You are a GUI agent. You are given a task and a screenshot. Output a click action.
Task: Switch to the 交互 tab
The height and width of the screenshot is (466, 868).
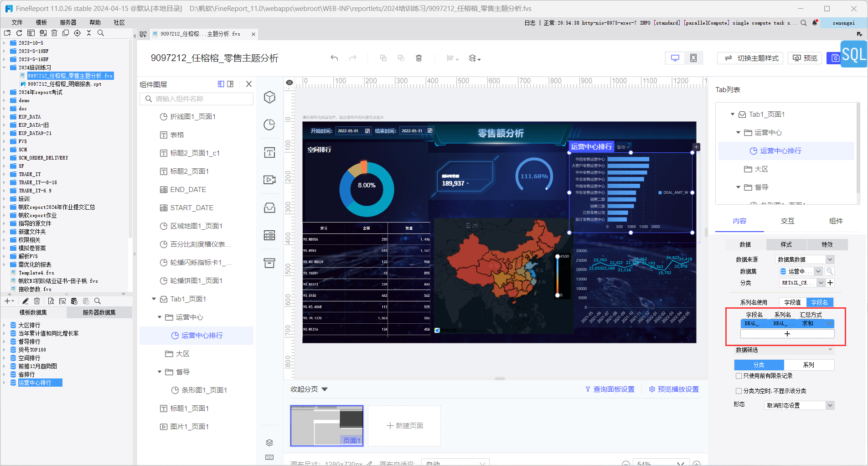coord(787,221)
